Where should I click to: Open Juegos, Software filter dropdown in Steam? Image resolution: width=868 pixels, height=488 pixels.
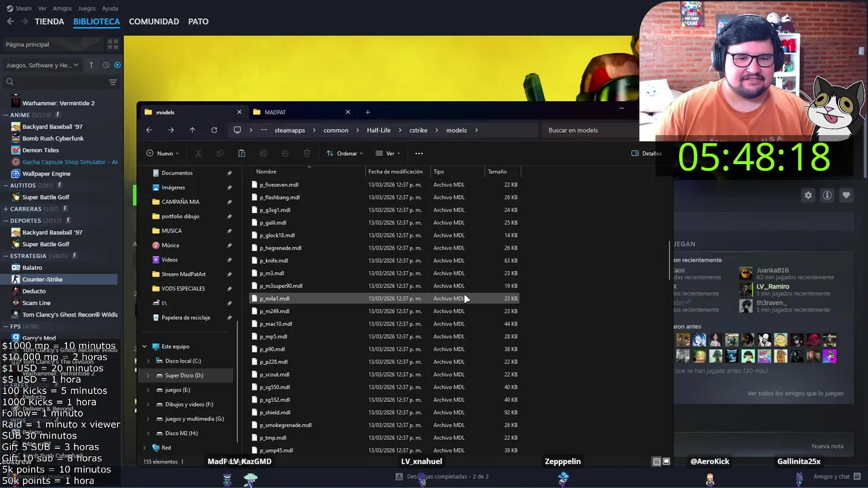[42, 65]
